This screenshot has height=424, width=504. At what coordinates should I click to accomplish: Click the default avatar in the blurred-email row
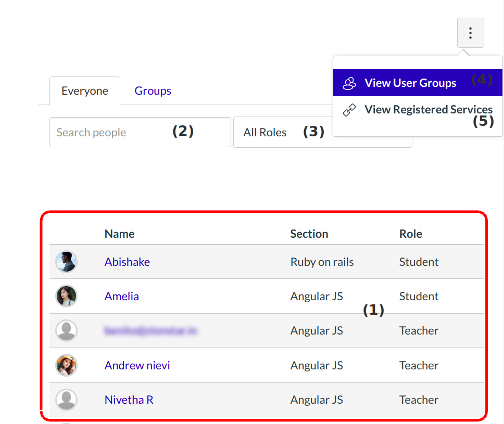pyautogui.click(x=67, y=330)
